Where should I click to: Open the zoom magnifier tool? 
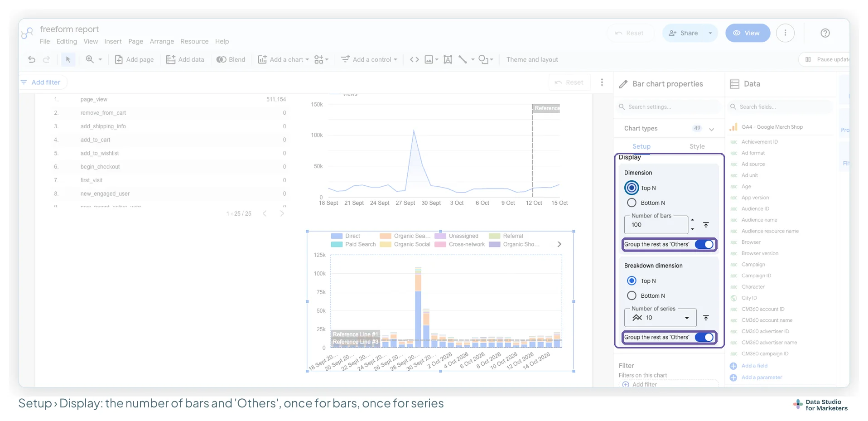[90, 59]
